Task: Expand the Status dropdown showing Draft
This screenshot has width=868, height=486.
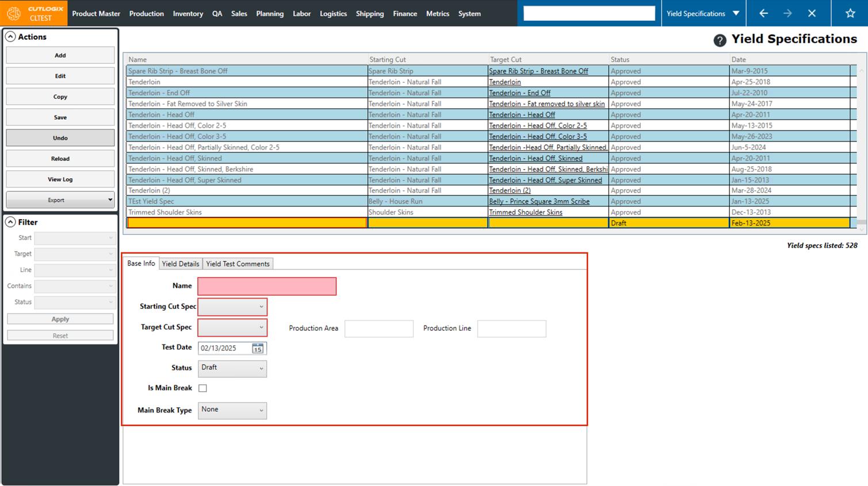Action: click(x=232, y=368)
